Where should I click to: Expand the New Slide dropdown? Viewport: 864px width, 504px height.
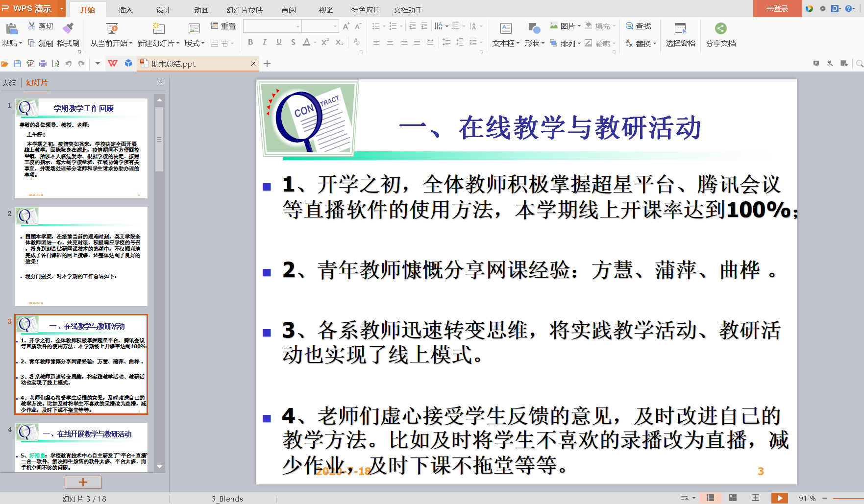[x=178, y=44]
